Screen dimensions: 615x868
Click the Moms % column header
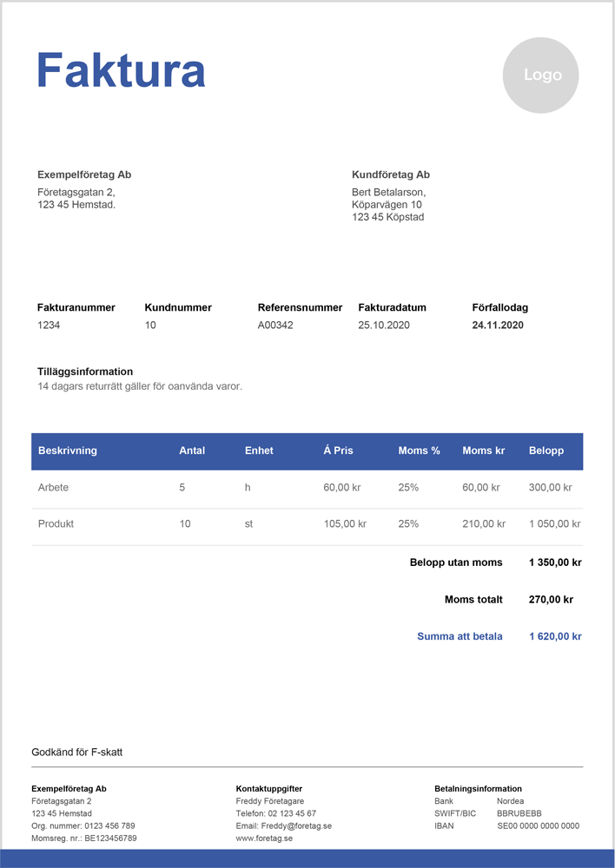(x=419, y=450)
